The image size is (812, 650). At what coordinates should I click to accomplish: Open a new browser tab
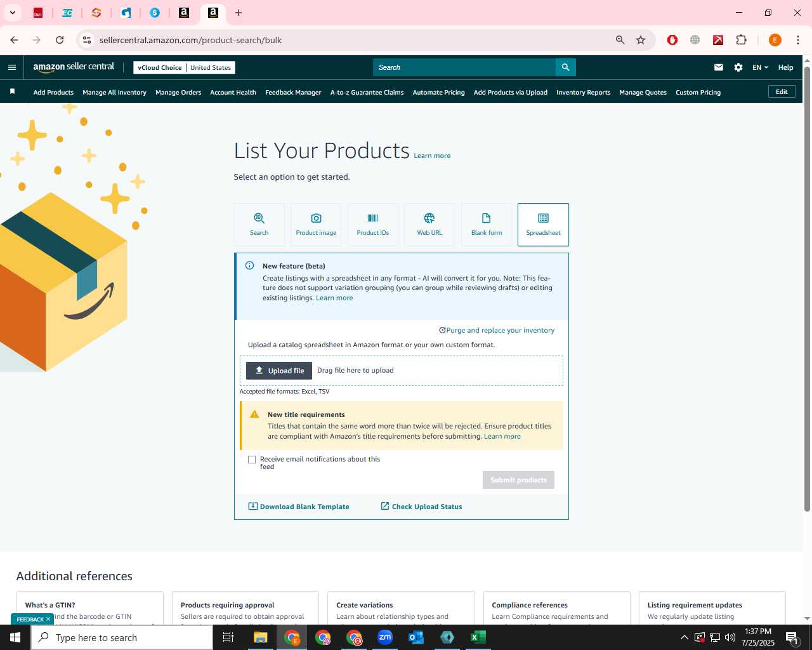tap(239, 13)
